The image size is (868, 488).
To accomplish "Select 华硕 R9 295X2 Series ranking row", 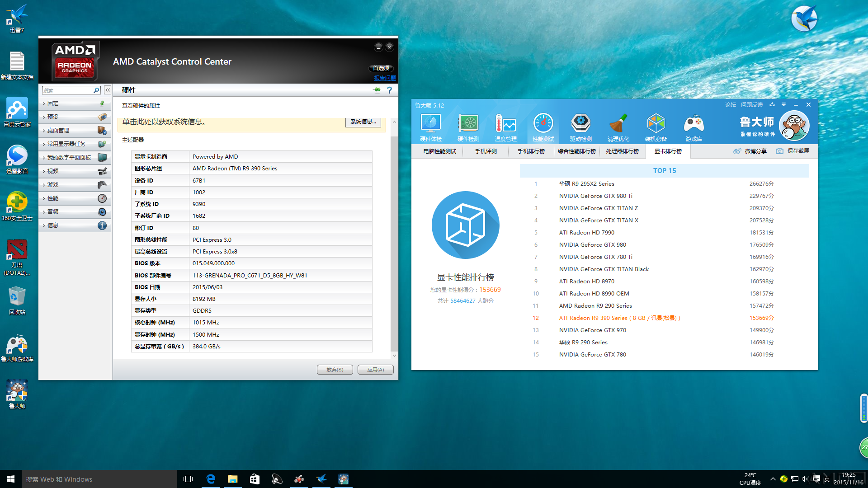I will coord(665,184).
